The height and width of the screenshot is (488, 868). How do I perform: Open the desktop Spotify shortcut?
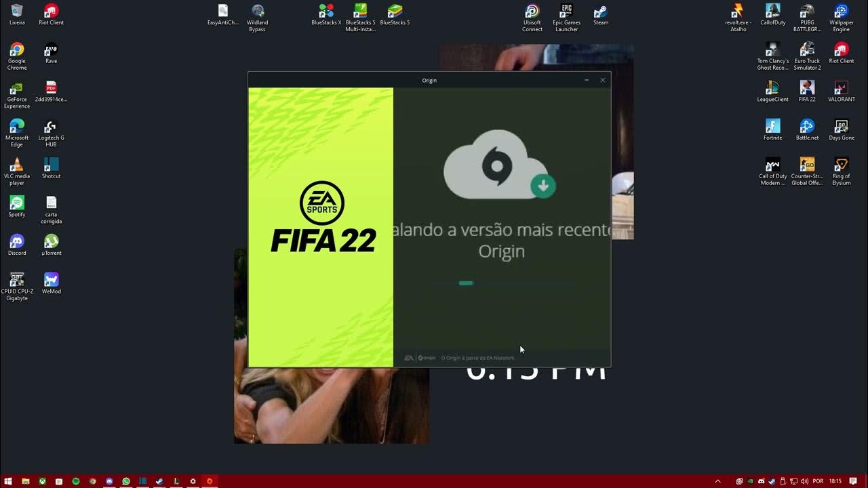[x=17, y=207]
